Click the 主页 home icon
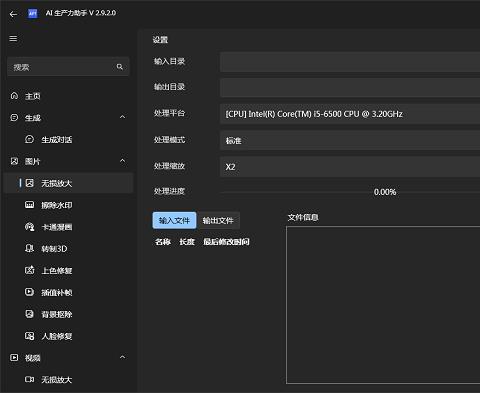This screenshot has width=480, height=393. 14,96
